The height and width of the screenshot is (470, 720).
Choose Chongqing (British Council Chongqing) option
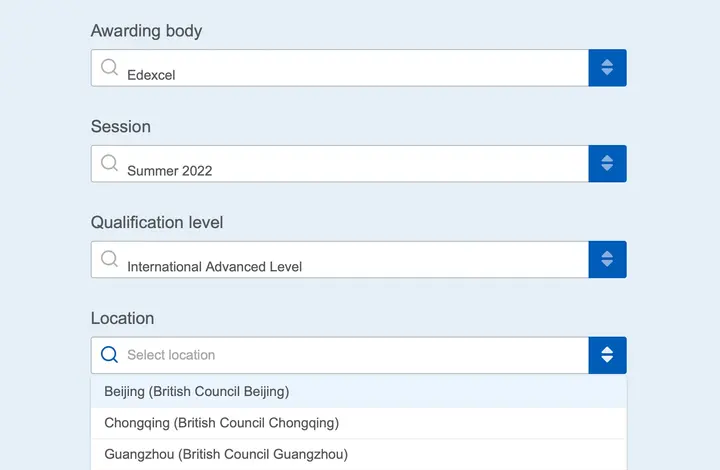(359, 423)
